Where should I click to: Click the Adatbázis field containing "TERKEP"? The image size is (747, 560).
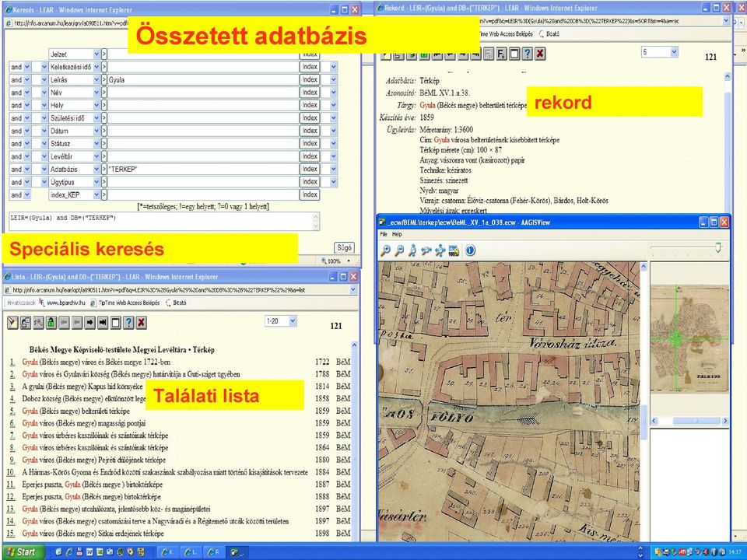click(x=202, y=169)
